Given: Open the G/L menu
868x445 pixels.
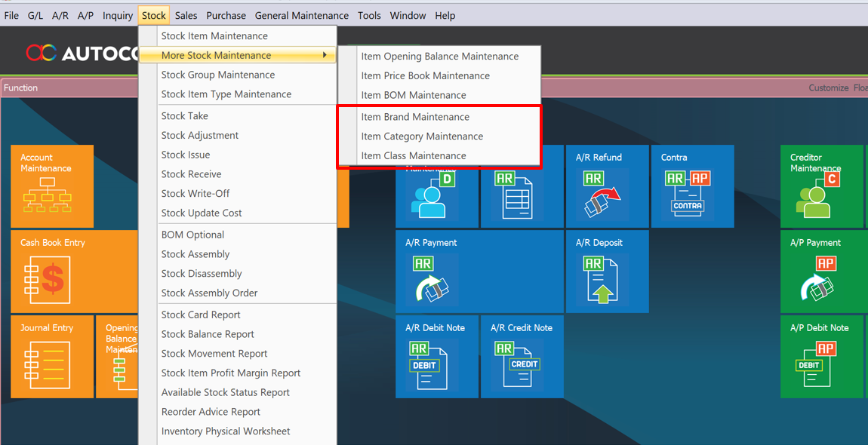Looking at the screenshot, I should coord(35,16).
